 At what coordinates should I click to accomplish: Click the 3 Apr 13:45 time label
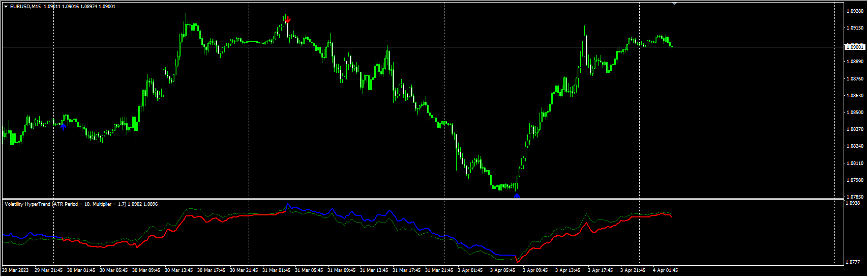(x=568, y=270)
